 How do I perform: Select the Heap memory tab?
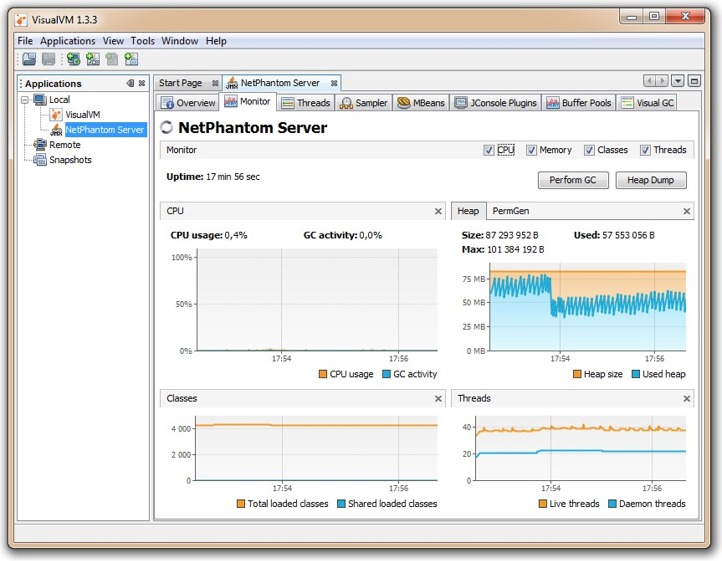(468, 211)
